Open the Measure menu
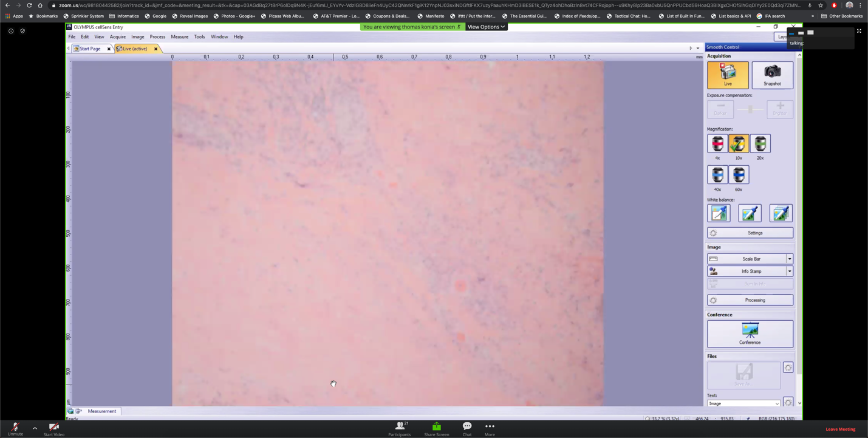Image resolution: width=868 pixels, height=438 pixels. (179, 37)
